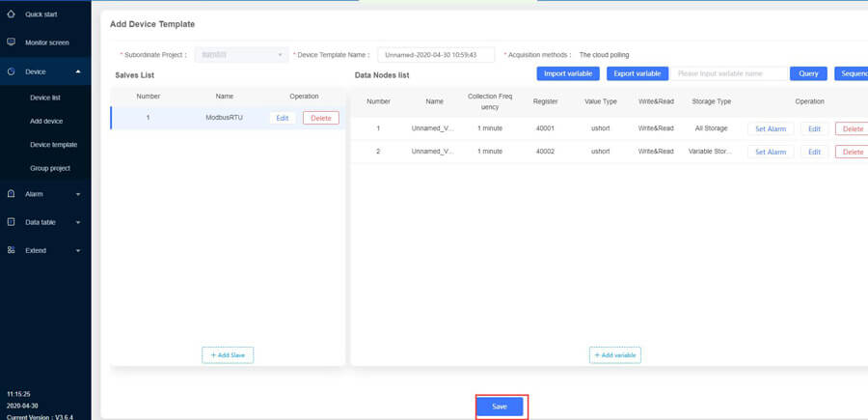868x420 pixels.
Task: Set Alarm for register 40001
Action: pos(771,128)
